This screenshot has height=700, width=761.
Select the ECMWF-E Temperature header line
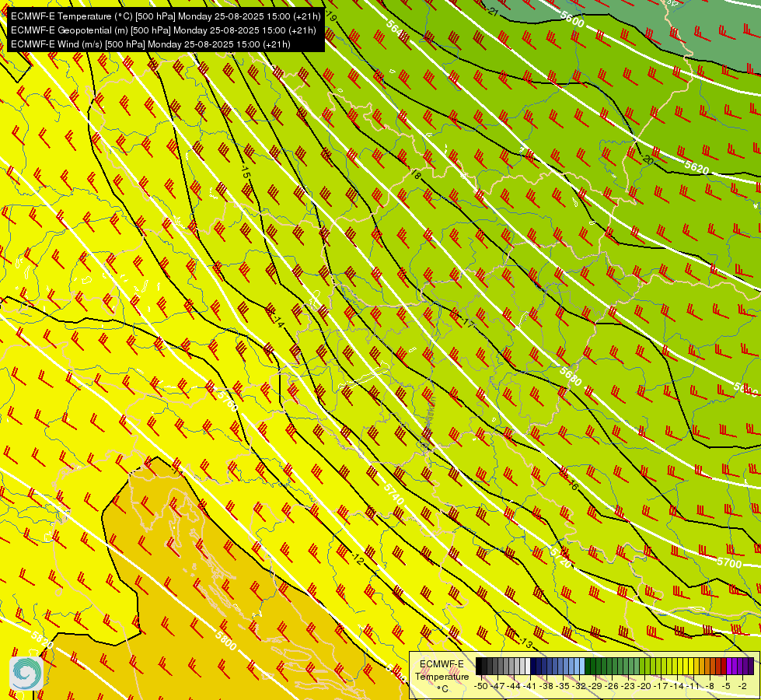[166, 16]
